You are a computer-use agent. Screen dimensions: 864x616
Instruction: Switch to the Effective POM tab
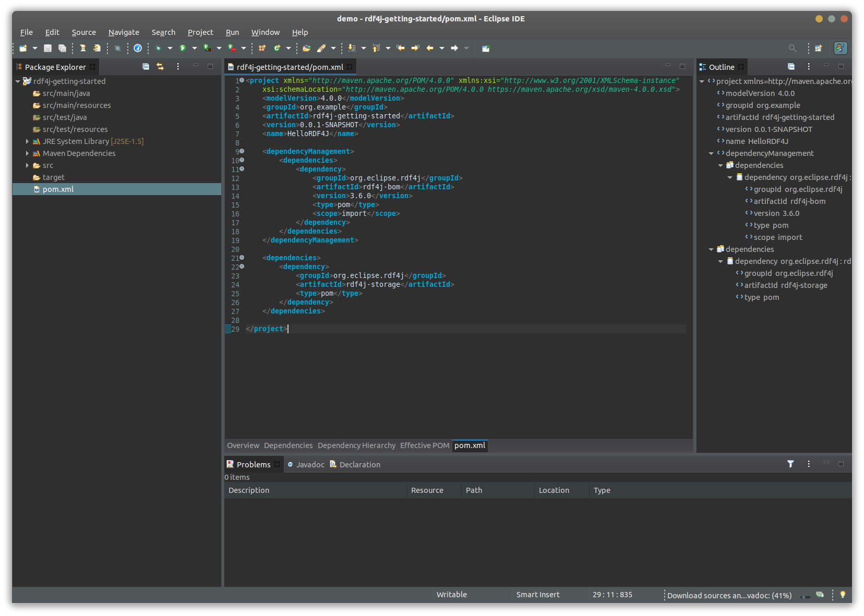(x=425, y=445)
